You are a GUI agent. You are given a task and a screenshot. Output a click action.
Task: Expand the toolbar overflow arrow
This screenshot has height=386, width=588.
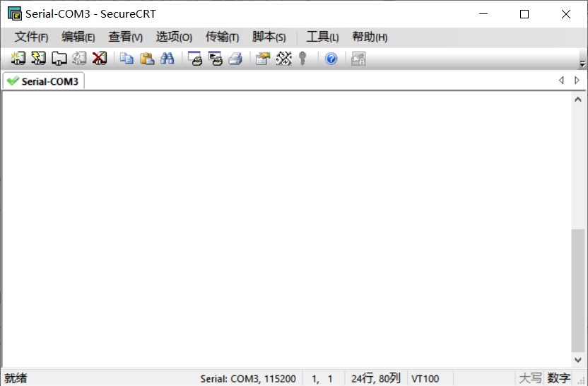[x=582, y=64]
